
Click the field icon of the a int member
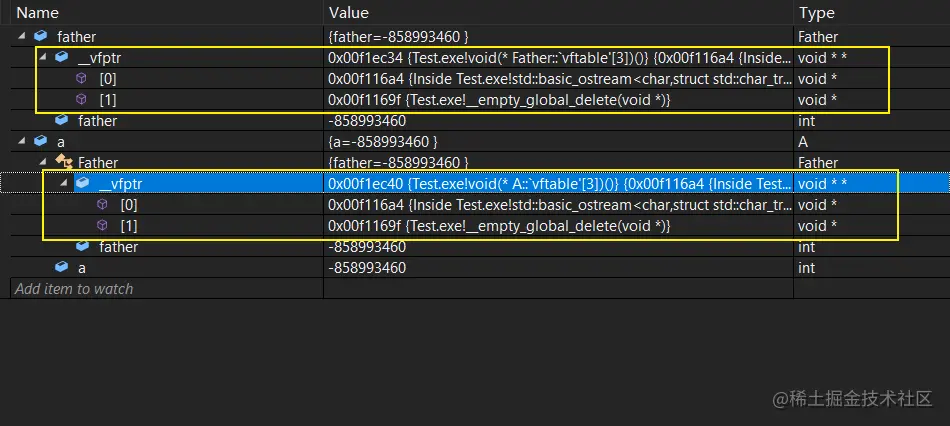tap(61, 267)
